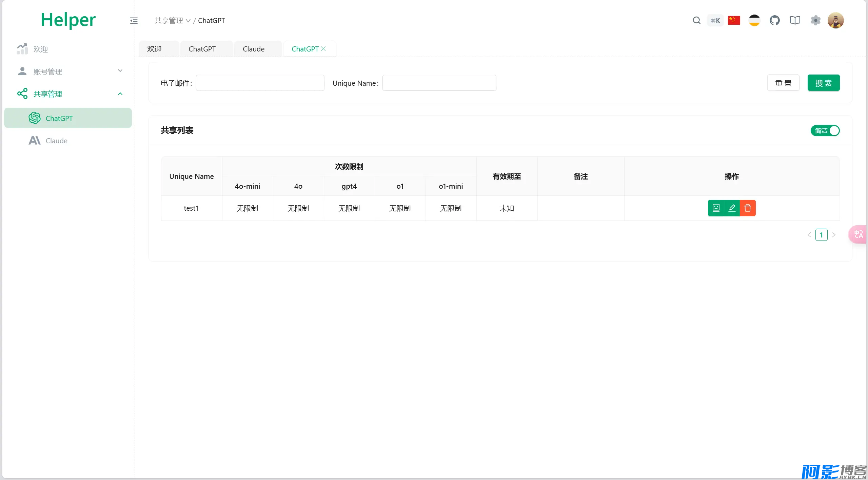Delete test1 share with trash icon
The image size is (868, 480).
[x=748, y=208]
